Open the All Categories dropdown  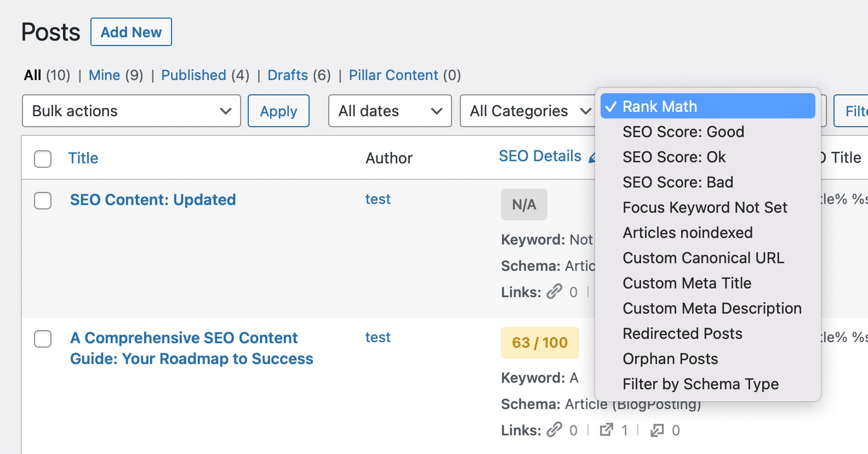(x=527, y=111)
